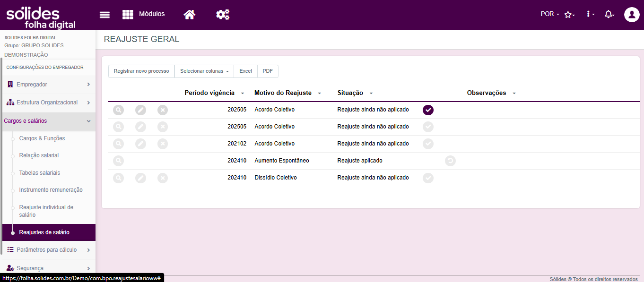Viewport: 644px width, 282px height.
Task: Open the Tabelas salariais submenu item
Action: point(40,173)
